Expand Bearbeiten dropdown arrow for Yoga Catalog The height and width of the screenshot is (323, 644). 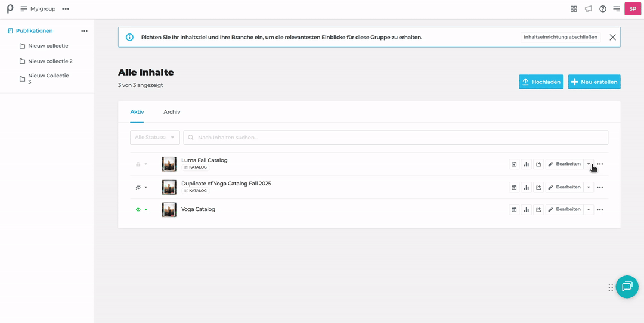pyautogui.click(x=589, y=210)
